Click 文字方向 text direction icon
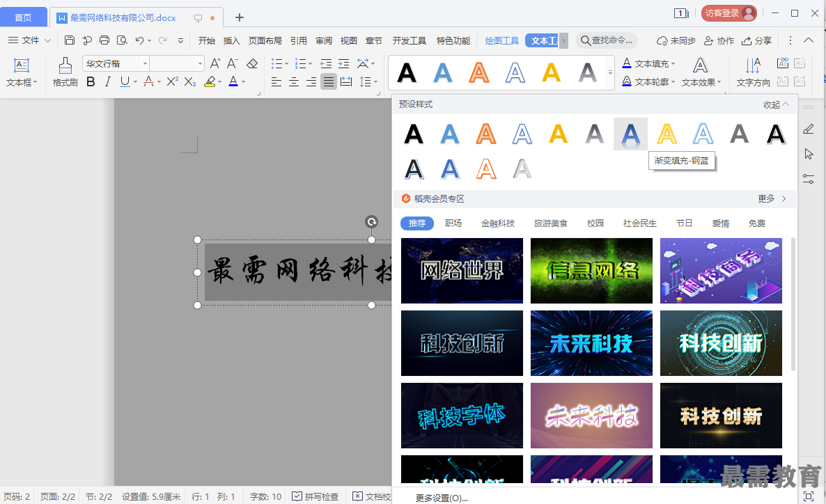 pyautogui.click(x=754, y=72)
